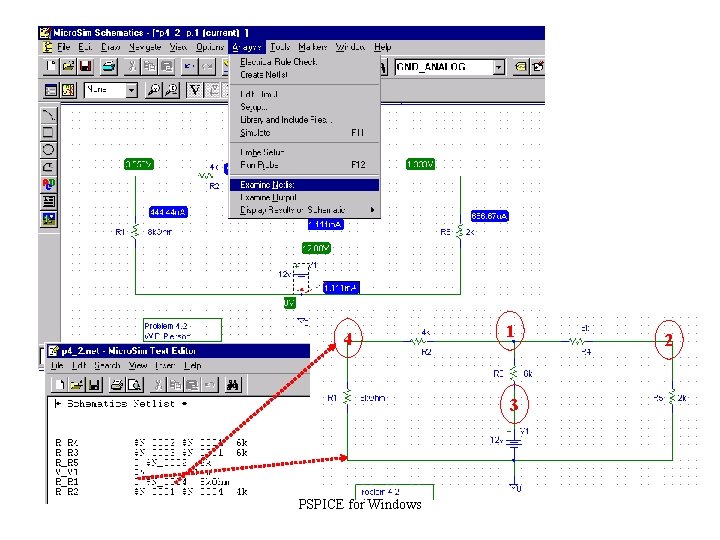
Task: Toggle the V bias voltage display button
Action: tap(195, 90)
